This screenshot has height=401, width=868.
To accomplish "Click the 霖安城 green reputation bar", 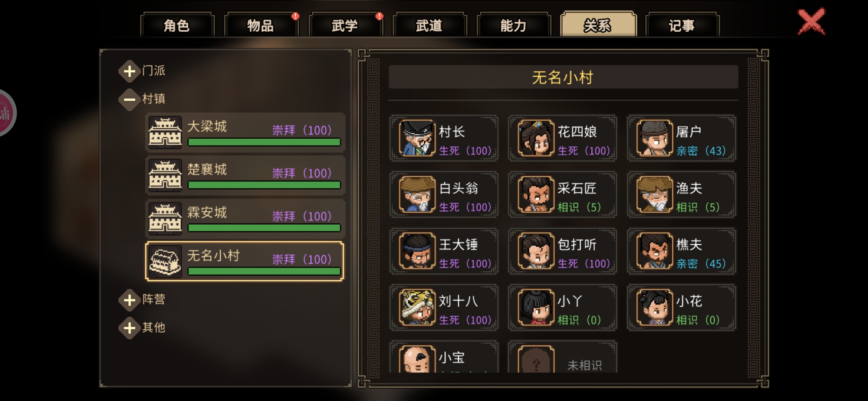I will (264, 228).
